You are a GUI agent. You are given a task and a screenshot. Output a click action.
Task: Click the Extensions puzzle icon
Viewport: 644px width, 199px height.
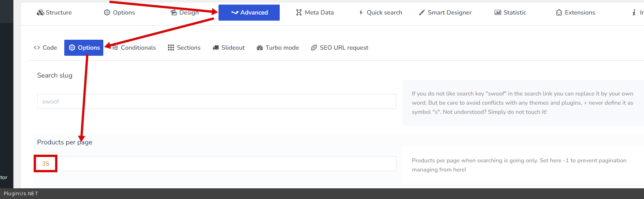click(559, 13)
